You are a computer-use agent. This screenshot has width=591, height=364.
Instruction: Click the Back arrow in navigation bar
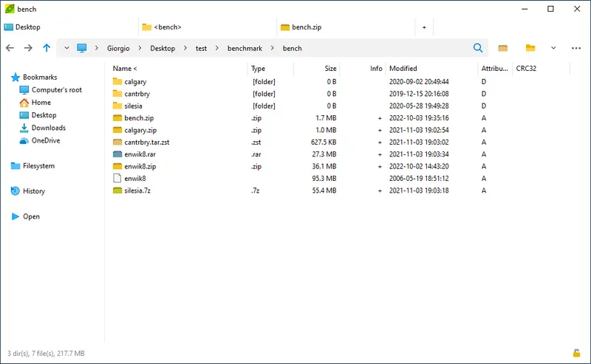pyautogui.click(x=10, y=48)
